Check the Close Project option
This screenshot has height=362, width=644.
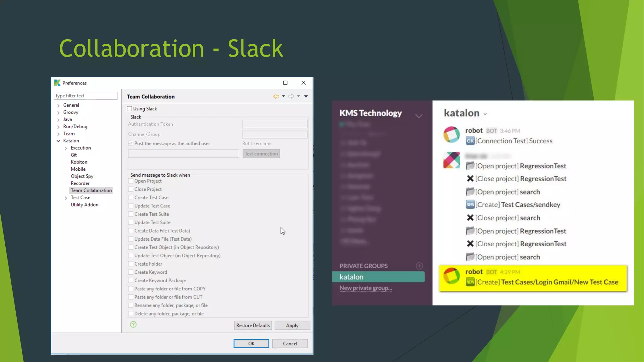tap(130, 189)
